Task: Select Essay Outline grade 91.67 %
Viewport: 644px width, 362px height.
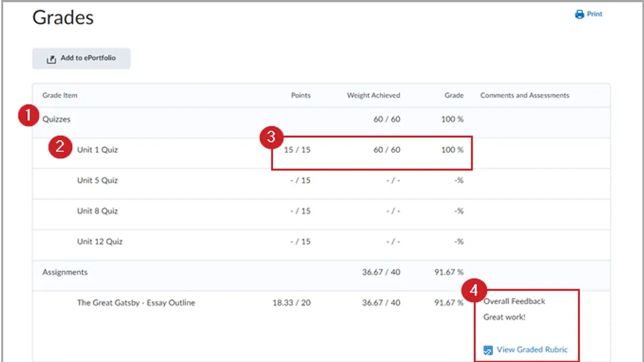Action: [449, 303]
